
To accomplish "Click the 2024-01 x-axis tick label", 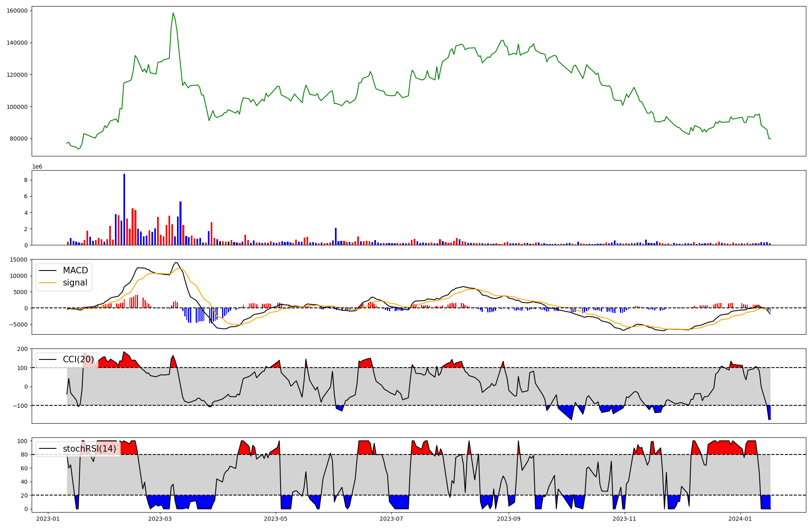I will click(x=741, y=519).
